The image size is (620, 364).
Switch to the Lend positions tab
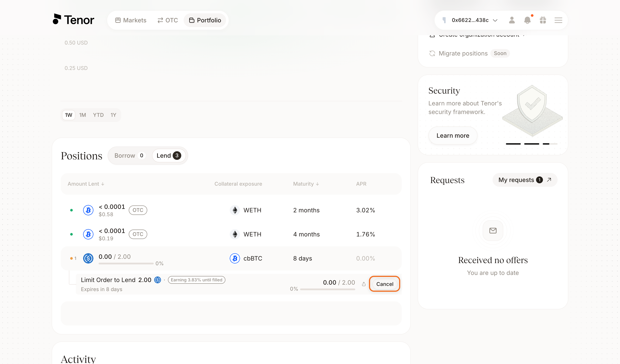(x=169, y=156)
